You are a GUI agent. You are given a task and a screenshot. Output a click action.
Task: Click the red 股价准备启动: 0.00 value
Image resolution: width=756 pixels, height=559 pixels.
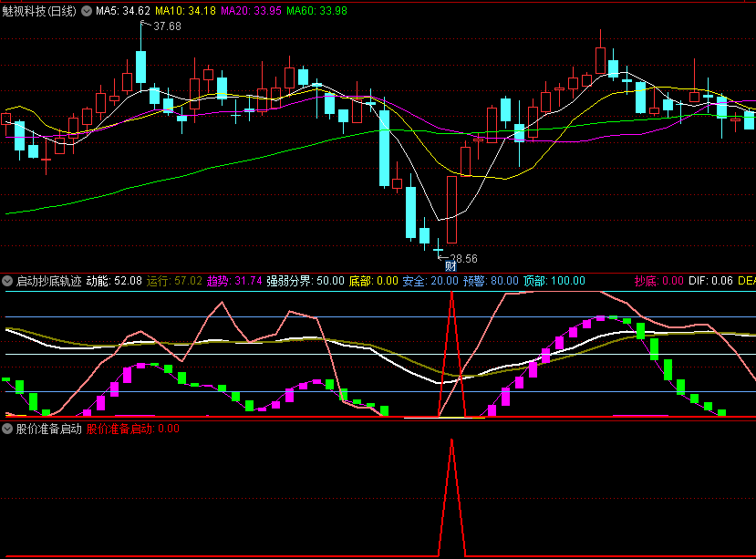(132, 429)
